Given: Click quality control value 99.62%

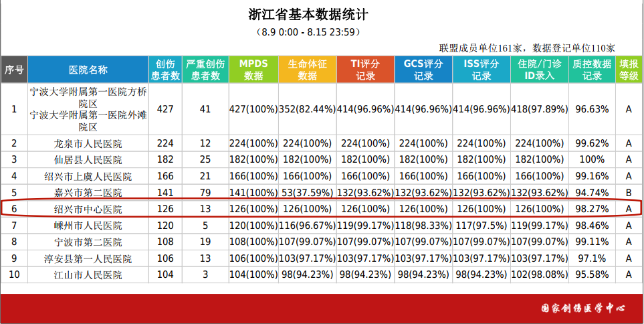Looking at the screenshot, I should point(592,143).
